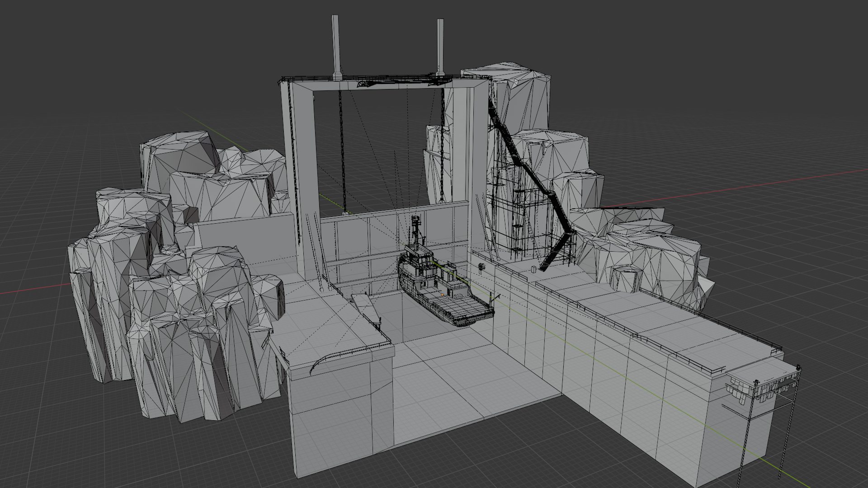The height and width of the screenshot is (488, 868).
Task: Click the left vertical pole atop the gantry
Action: (336, 47)
